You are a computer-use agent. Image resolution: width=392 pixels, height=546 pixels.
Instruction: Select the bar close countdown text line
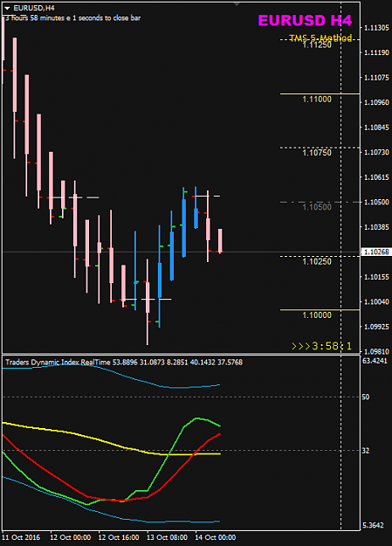(x=73, y=18)
